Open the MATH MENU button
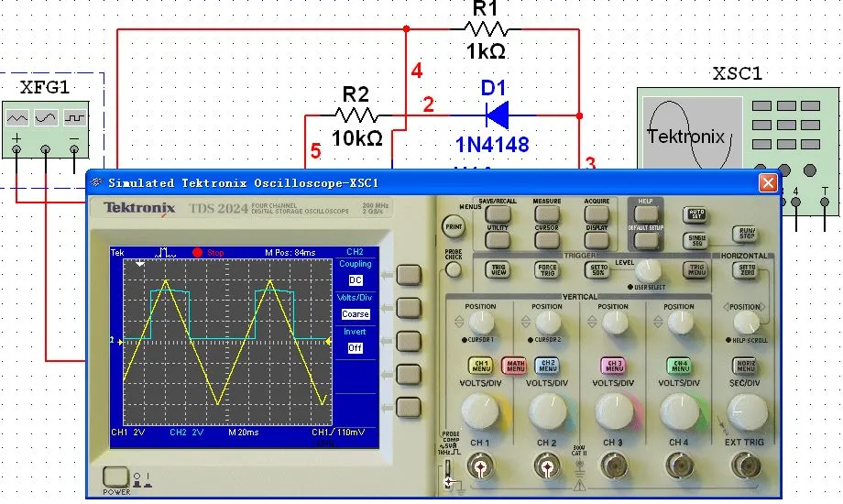843x504 pixels. pos(515,366)
